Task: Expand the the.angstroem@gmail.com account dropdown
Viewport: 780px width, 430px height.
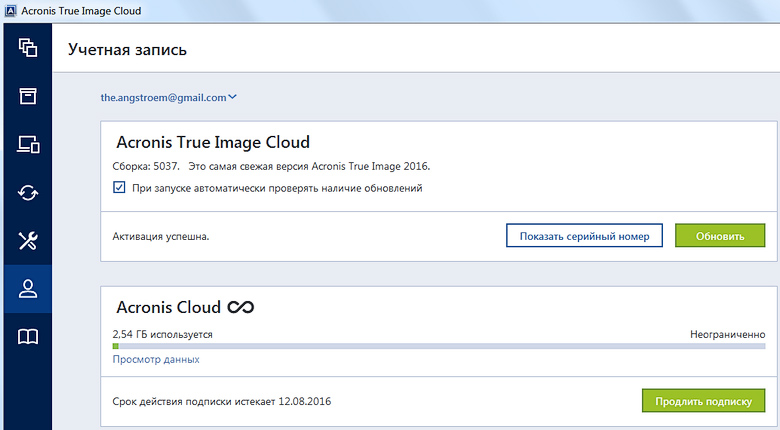Action: pos(169,98)
